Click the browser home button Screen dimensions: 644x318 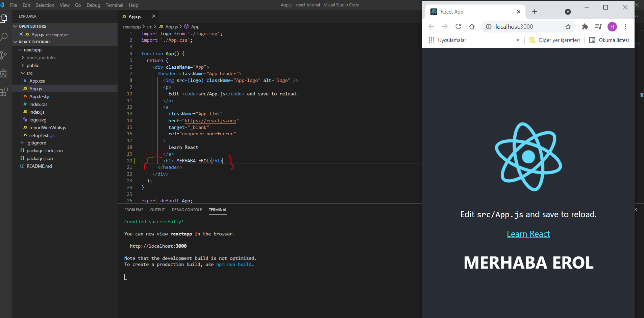(x=472, y=27)
